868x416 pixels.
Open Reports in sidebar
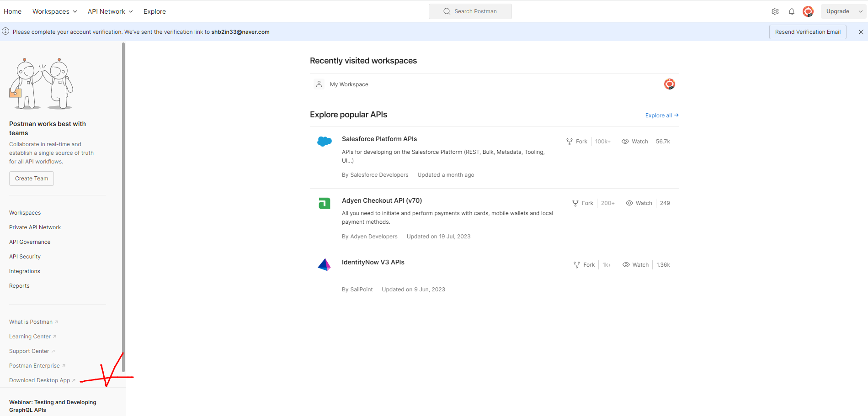pyautogui.click(x=19, y=286)
